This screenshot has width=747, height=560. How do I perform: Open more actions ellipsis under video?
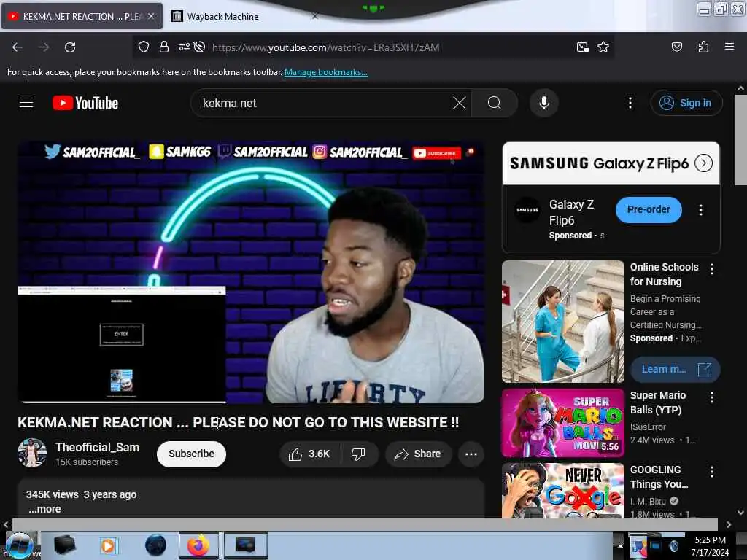tap(471, 454)
